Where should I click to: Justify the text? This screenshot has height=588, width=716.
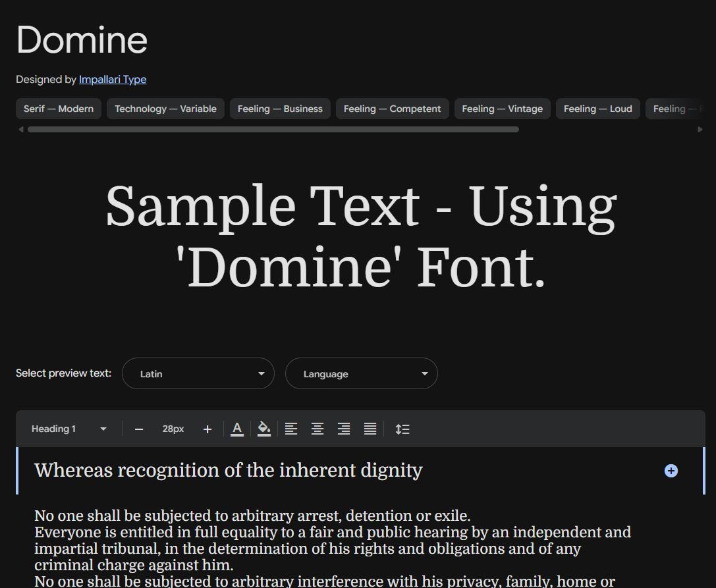coord(370,429)
